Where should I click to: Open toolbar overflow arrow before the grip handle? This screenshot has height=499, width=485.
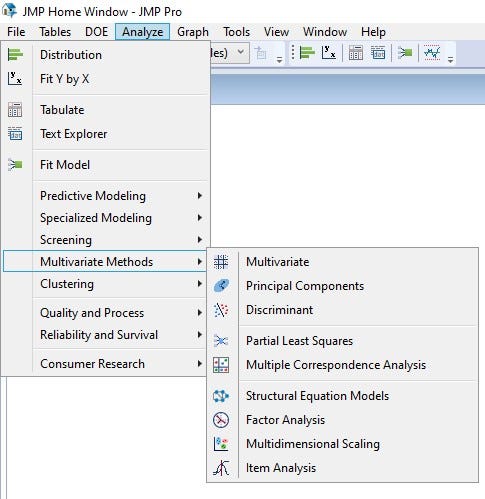tap(279, 60)
